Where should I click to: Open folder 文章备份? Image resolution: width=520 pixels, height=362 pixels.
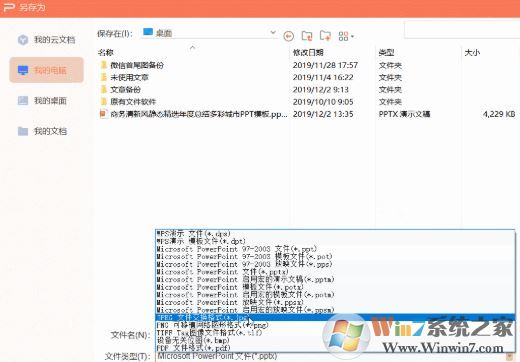click(125, 90)
